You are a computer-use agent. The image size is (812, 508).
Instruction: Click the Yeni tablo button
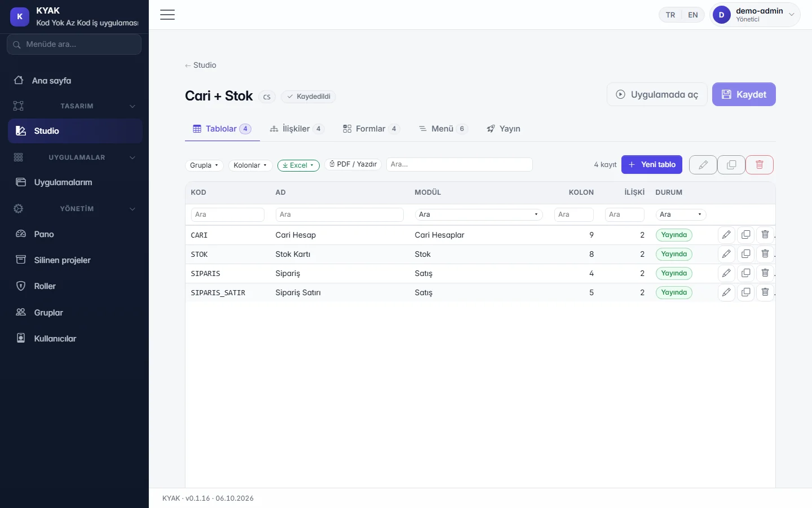[x=652, y=165]
